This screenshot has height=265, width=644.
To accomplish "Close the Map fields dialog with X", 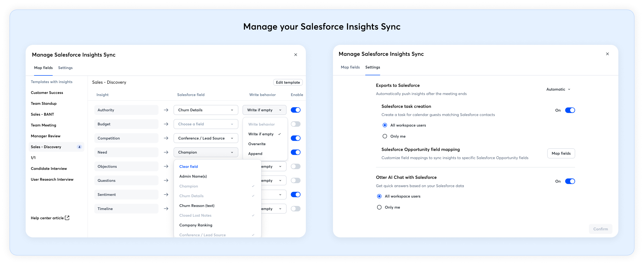I will click(x=295, y=55).
